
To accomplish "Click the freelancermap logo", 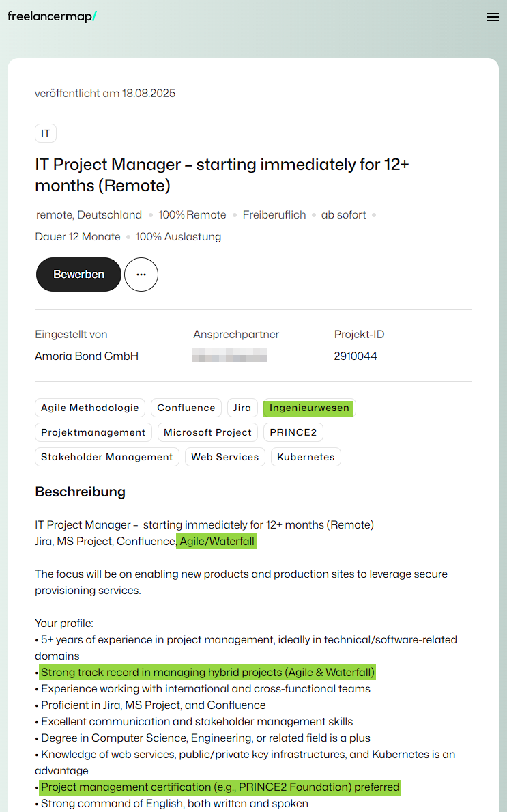I will click(x=52, y=17).
